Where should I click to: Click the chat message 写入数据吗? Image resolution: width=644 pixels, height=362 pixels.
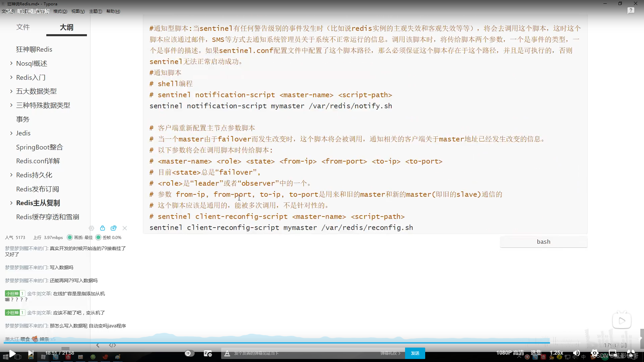(x=61, y=267)
